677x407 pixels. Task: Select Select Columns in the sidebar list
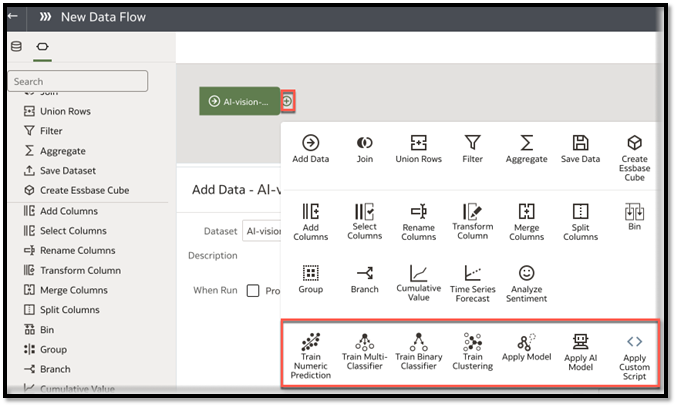pos(65,231)
